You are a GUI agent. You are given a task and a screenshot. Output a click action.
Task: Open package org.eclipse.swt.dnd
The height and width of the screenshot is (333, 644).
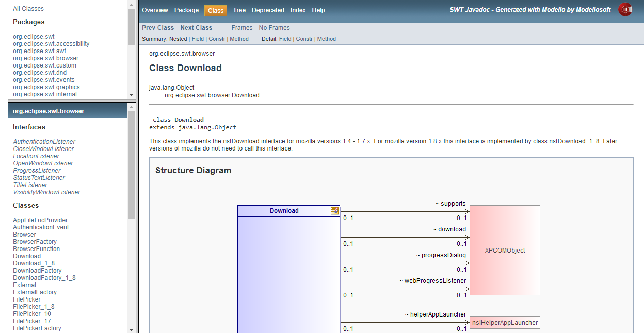(40, 73)
